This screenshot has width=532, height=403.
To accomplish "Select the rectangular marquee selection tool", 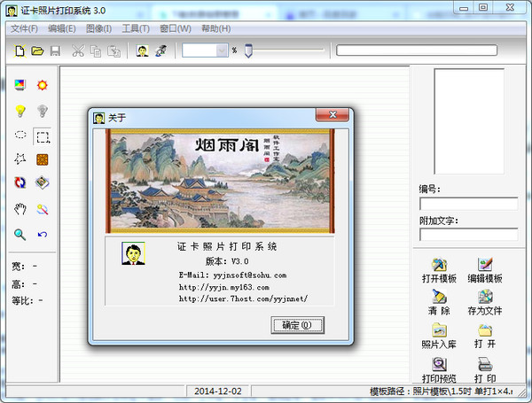I will click(x=42, y=136).
